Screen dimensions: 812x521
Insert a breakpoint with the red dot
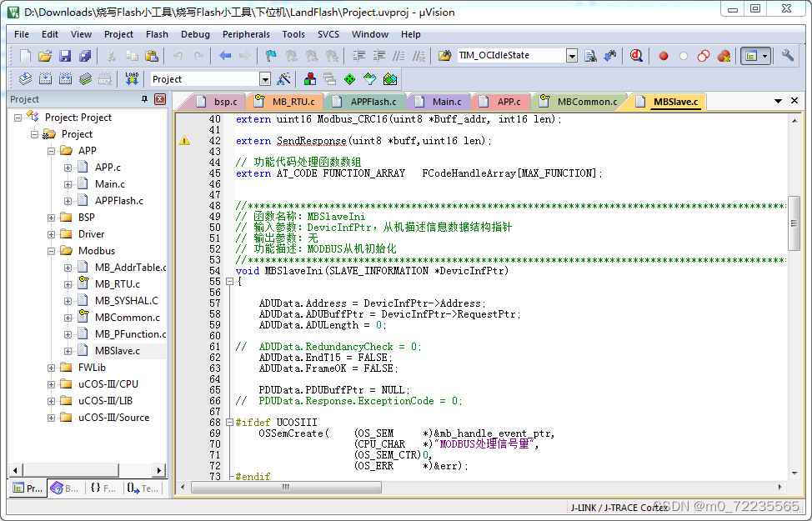click(664, 55)
